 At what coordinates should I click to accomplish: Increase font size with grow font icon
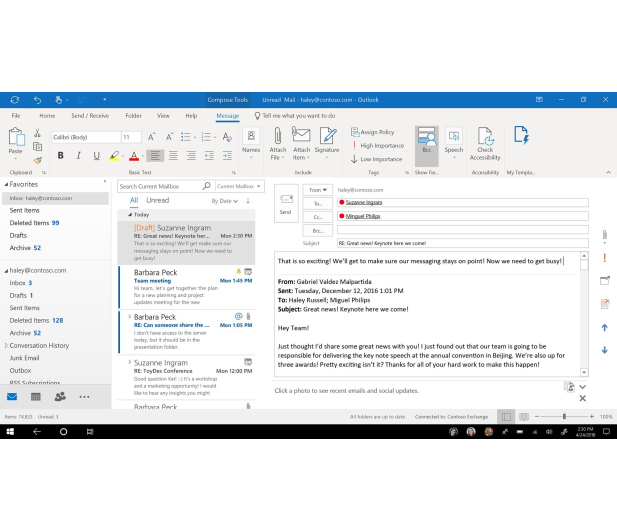click(x=151, y=137)
